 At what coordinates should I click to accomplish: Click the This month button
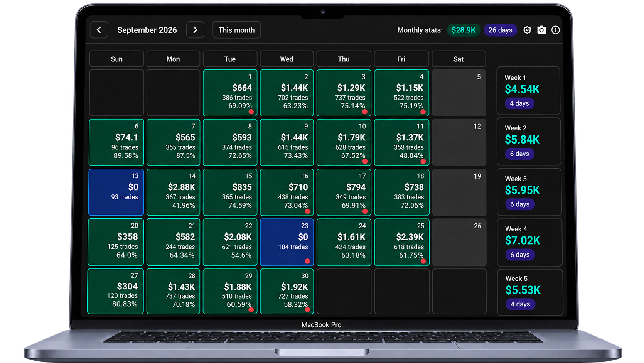(236, 30)
